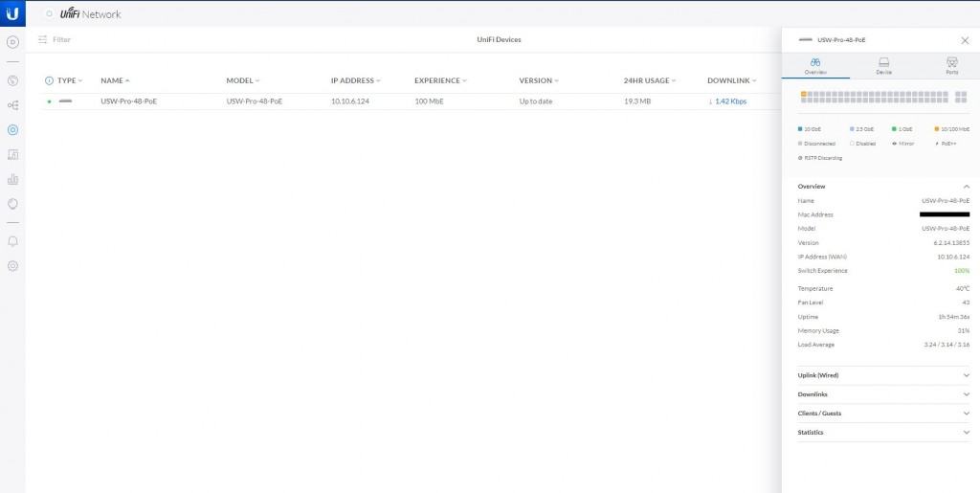The width and height of the screenshot is (980, 493).
Task: Click IP address 10.10.6.124 in table row
Action: (x=350, y=101)
